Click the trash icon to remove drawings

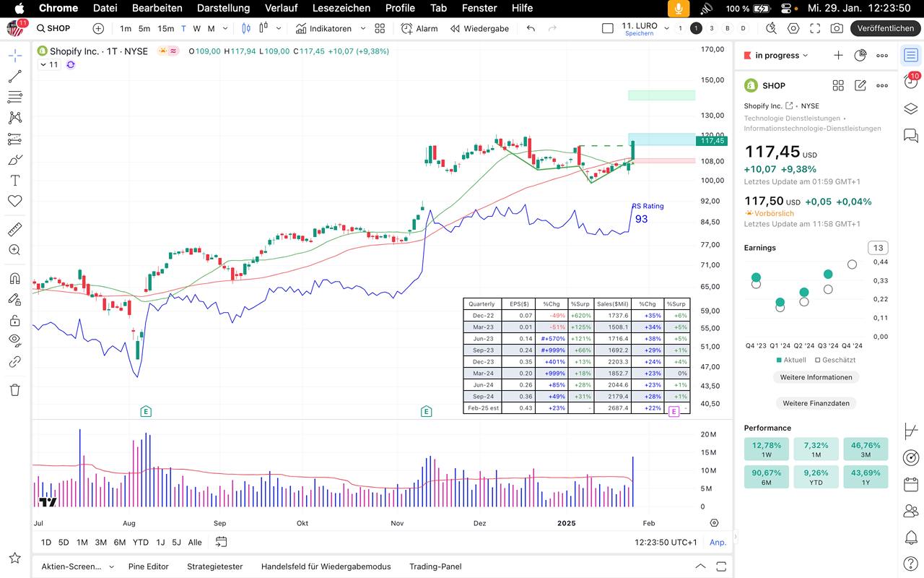14,390
